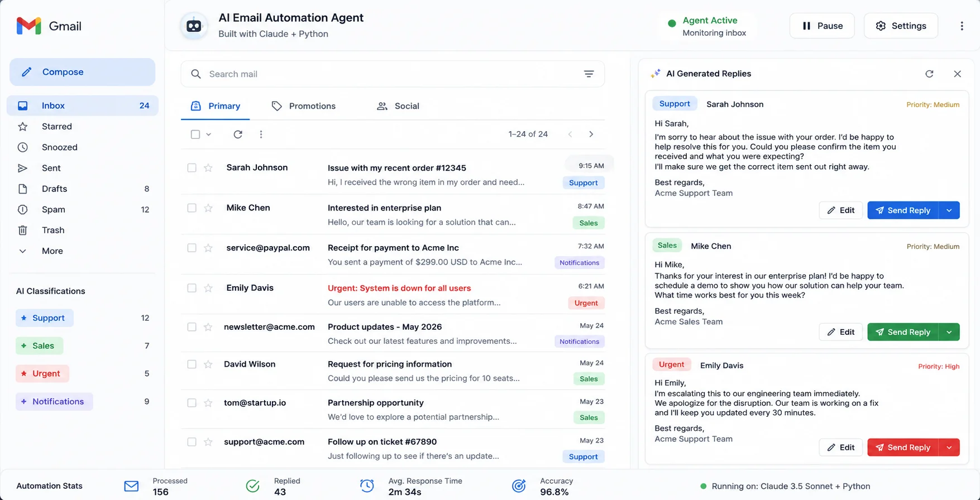Open the header three-dot overflow menu
980x500 pixels.
click(962, 26)
